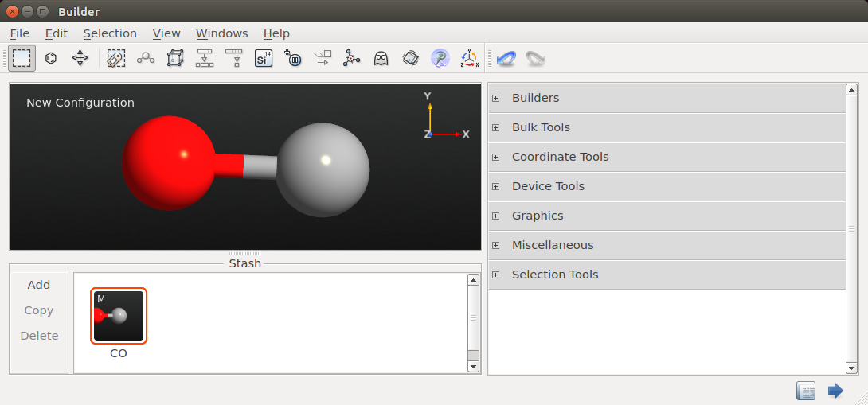Click the blue send-to arrow icon
This screenshot has height=405, width=868.
pos(835,391)
